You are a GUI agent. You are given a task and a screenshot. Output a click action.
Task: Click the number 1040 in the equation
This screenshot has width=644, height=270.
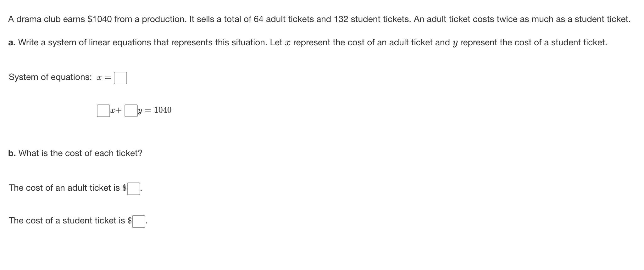pos(163,110)
